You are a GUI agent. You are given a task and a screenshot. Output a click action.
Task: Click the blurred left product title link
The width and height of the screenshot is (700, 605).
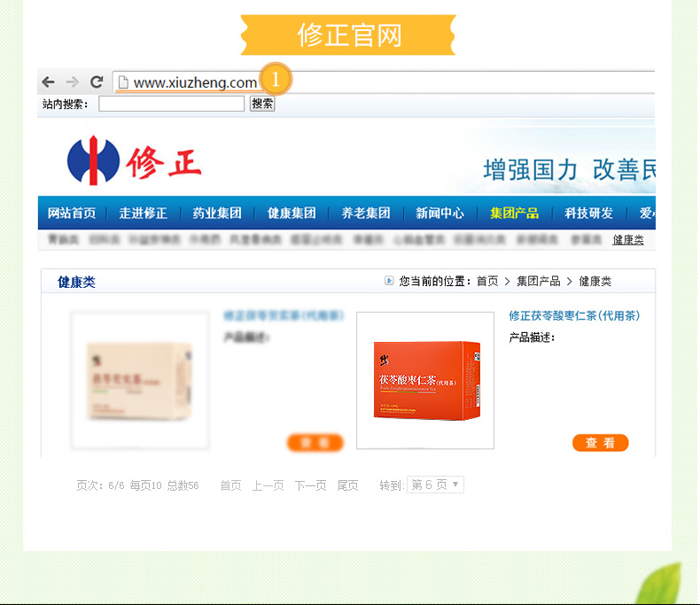(284, 316)
